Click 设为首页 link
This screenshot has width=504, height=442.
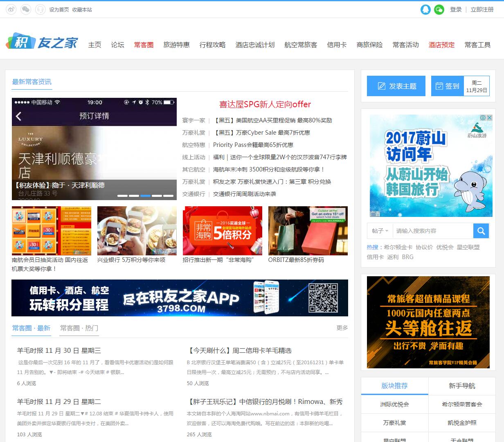pyautogui.click(x=59, y=9)
